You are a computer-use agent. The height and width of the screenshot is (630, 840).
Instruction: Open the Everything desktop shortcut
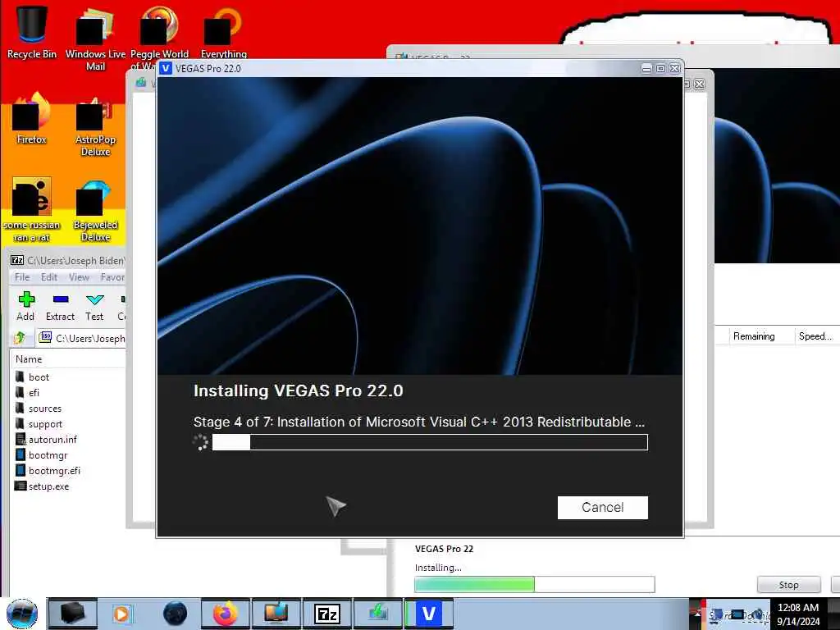coord(223,32)
